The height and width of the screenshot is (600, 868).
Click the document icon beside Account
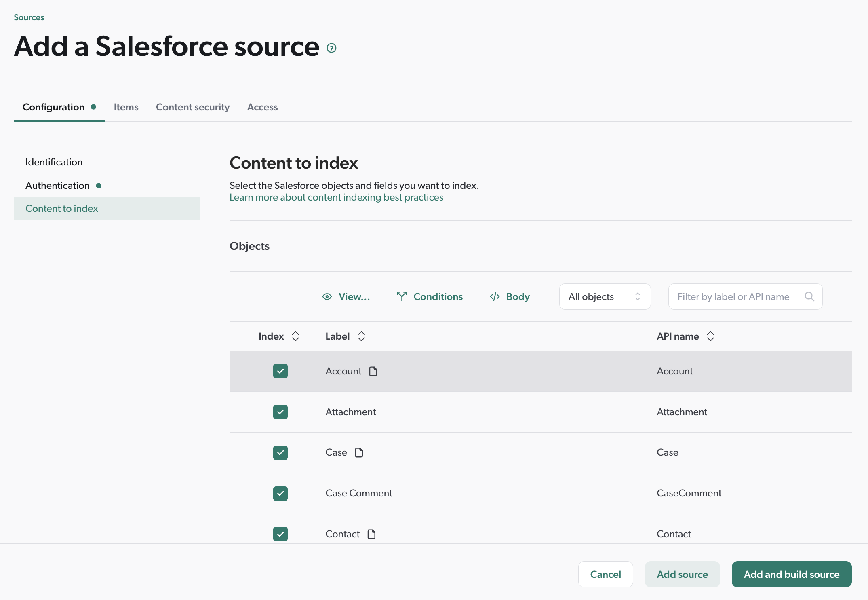click(x=373, y=371)
